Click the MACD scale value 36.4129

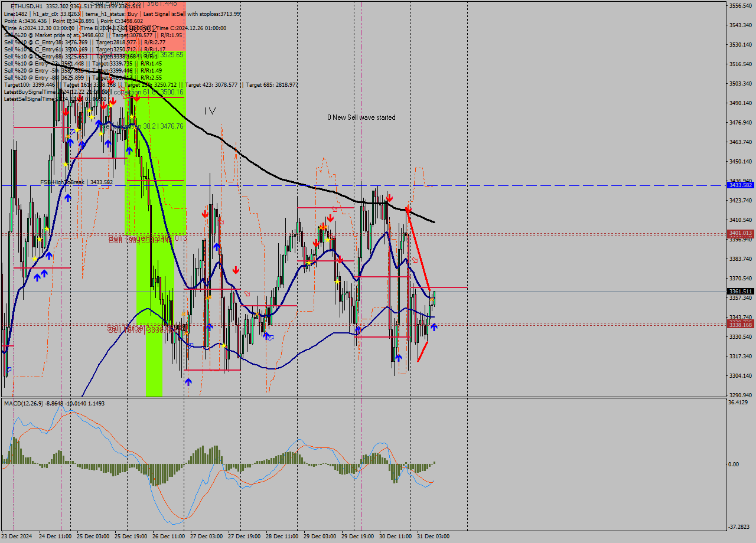(738, 403)
